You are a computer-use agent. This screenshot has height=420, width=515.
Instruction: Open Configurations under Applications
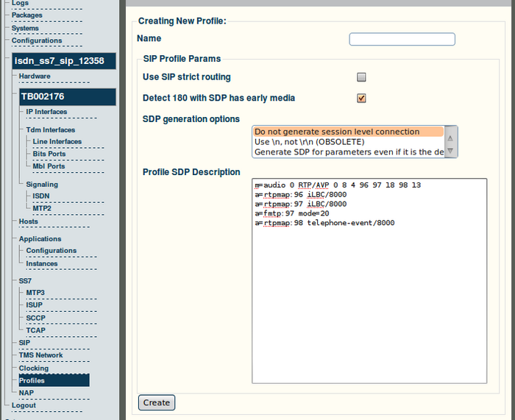point(51,251)
